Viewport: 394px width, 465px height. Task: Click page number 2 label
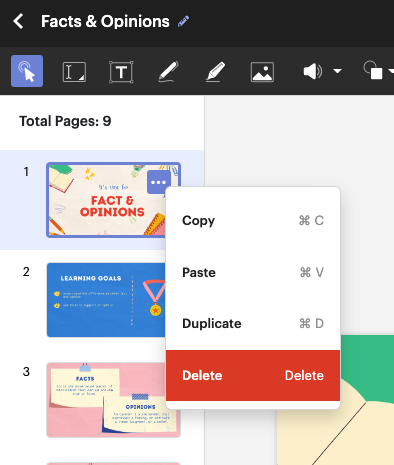tap(26, 272)
